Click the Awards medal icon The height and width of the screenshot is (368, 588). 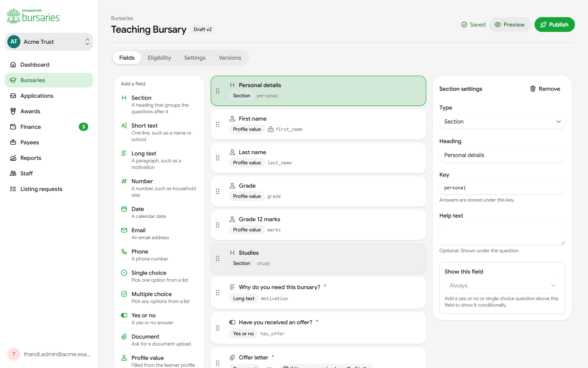(13, 111)
